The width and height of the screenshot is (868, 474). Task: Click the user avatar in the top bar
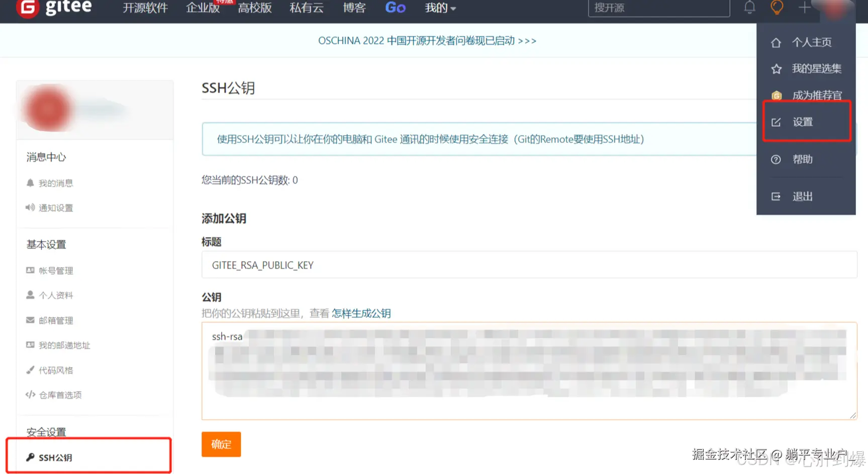click(x=836, y=9)
